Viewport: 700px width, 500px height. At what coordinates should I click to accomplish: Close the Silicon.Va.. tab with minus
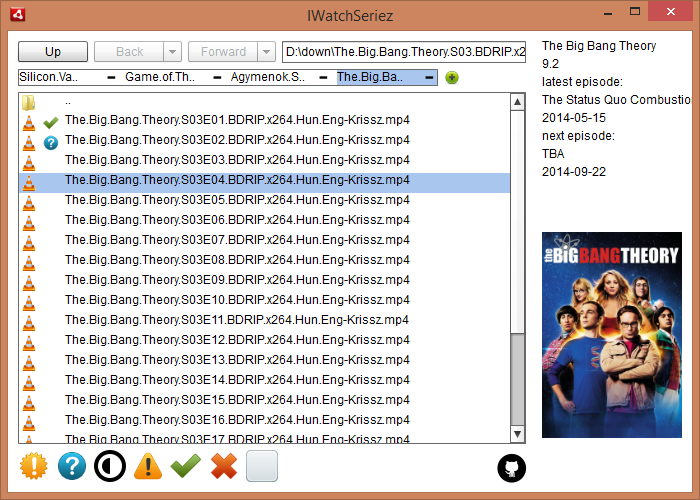click(x=112, y=78)
